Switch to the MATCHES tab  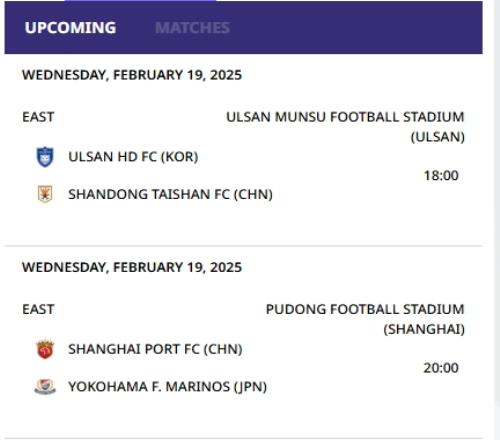tap(192, 28)
